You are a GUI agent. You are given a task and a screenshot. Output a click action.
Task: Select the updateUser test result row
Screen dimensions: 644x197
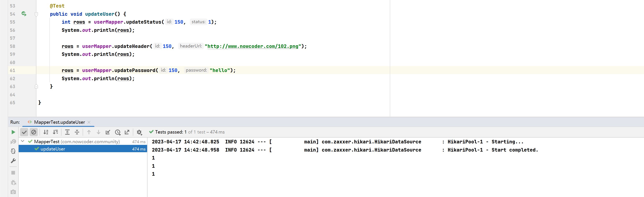pos(83,149)
